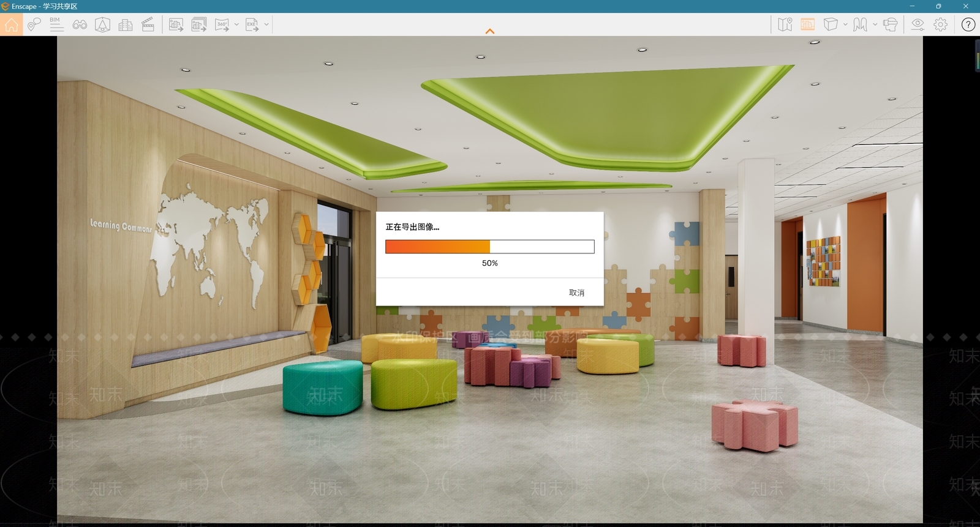Expand the 360° Panorama export dropdown arrow

pyautogui.click(x=236, y=24)
